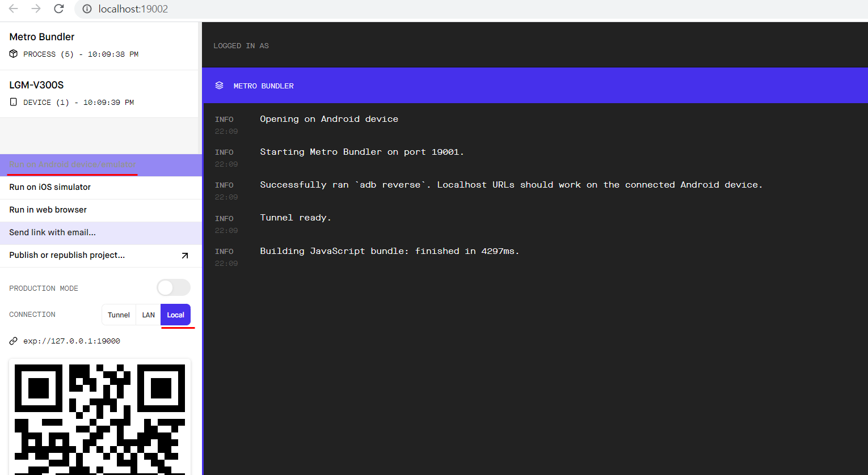Click the browser forward arrow
The height and width of the screenshot is (475, 868).
click(36, 9)
